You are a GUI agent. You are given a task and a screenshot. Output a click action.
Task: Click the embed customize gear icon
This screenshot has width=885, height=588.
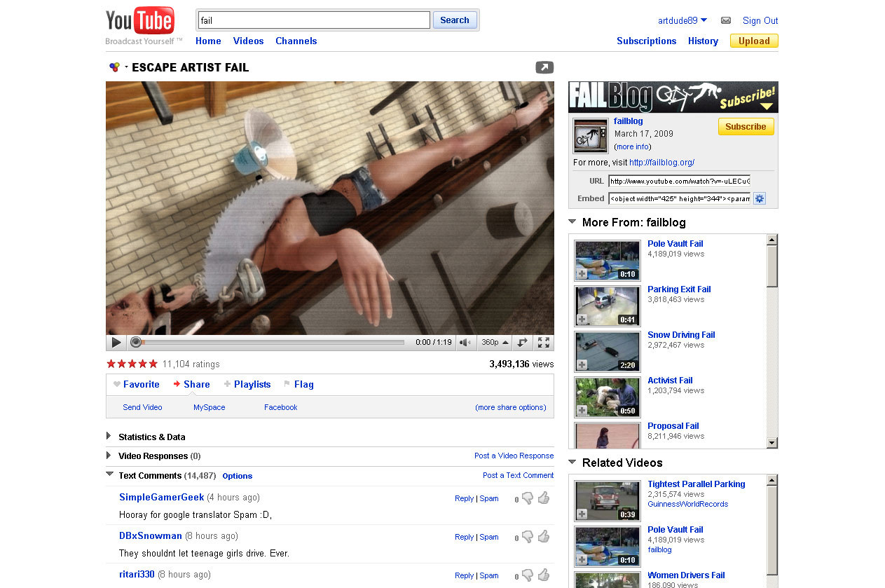coord(760,198)
